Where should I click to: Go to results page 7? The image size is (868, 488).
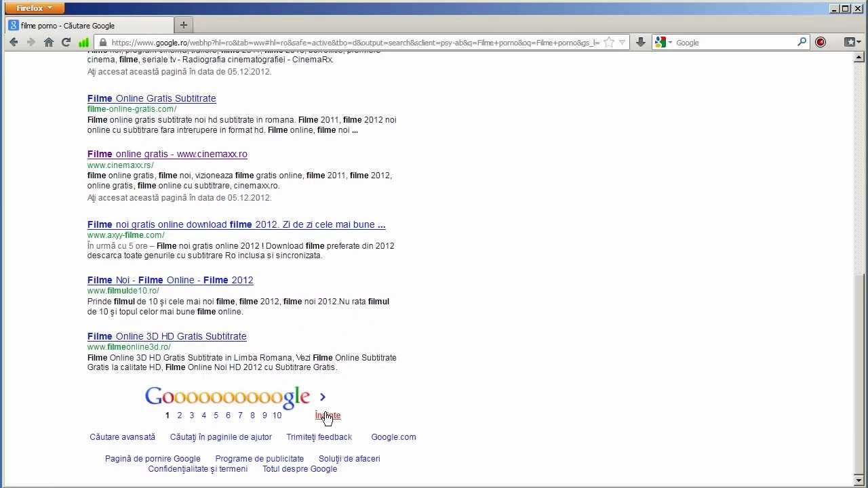240,415
